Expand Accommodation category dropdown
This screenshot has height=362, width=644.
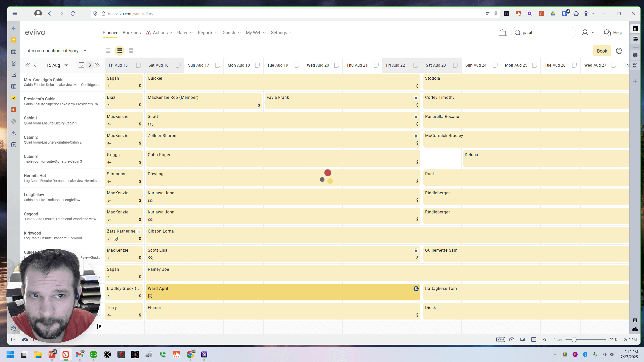pos(57,51)
